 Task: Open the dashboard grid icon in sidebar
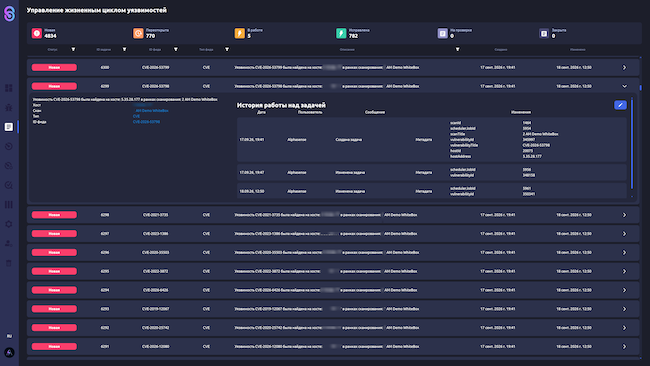9,88
